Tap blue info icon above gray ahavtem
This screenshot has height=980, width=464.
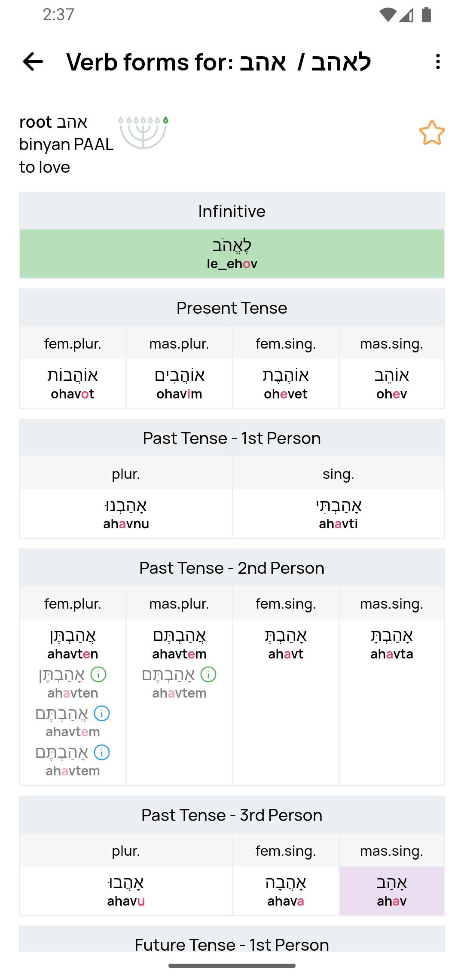pyautogui.click(x=102, y=714)
